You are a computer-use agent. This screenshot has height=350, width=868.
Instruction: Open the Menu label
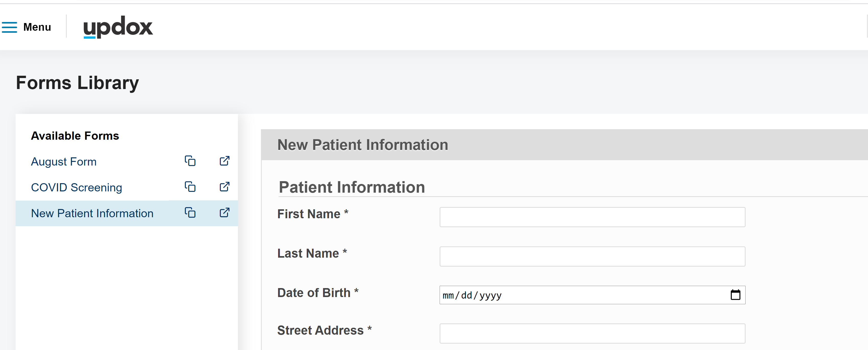[x=37, y=27]
